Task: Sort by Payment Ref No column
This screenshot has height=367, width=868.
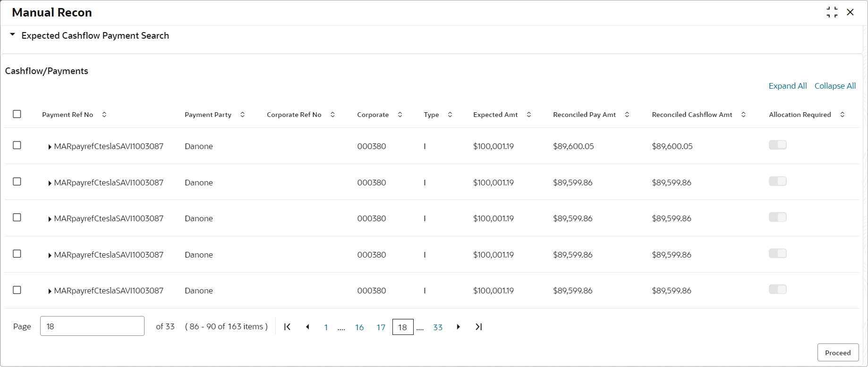Action: pos(104,115)
